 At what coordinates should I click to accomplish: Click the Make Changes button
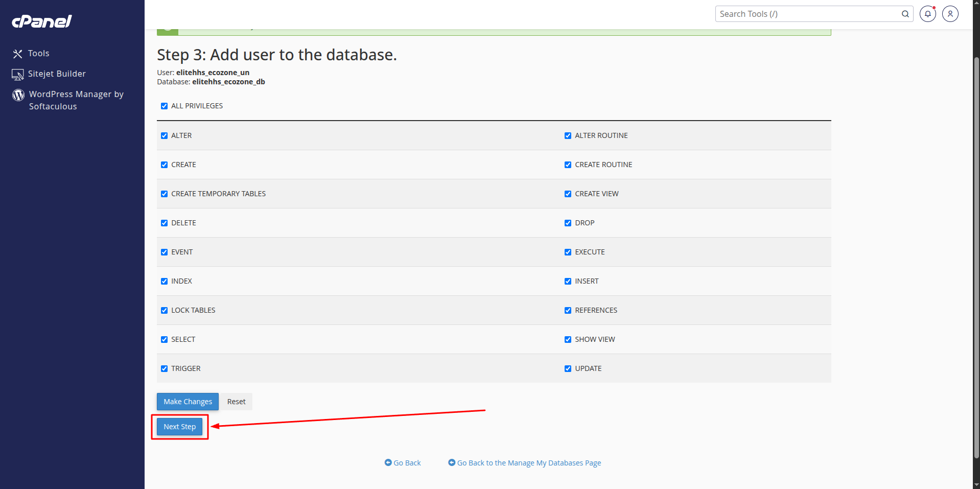point(188,402)
